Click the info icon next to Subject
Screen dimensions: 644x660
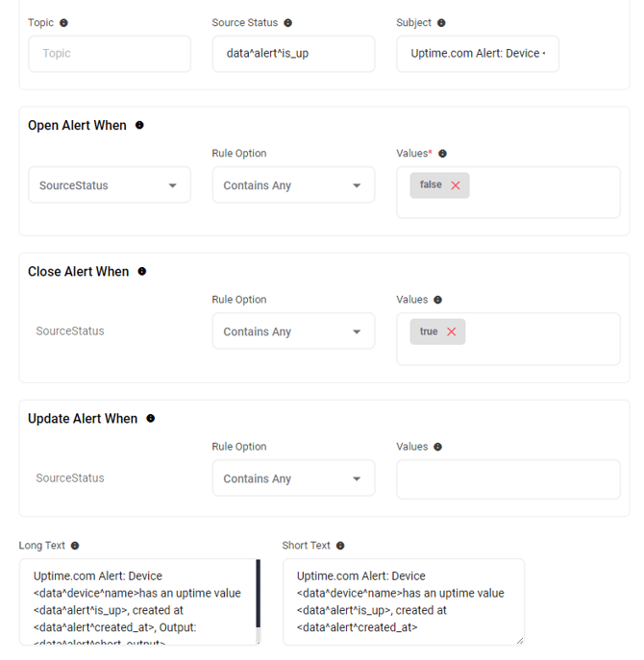[441, 23]
